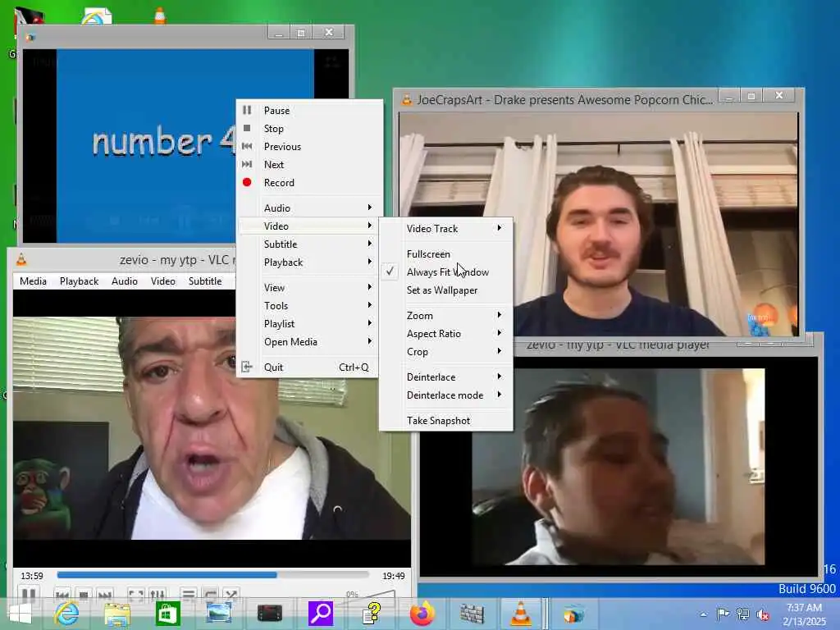The height and width of the screenshot is (630, 840).
Task: Open the Action Center flag icon
Action: (x=723, y=614)
